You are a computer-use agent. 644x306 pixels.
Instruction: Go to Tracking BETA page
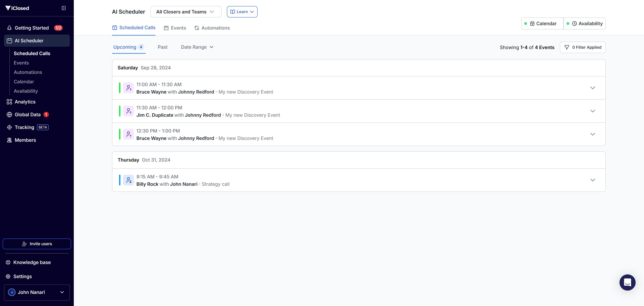(24, 127)
